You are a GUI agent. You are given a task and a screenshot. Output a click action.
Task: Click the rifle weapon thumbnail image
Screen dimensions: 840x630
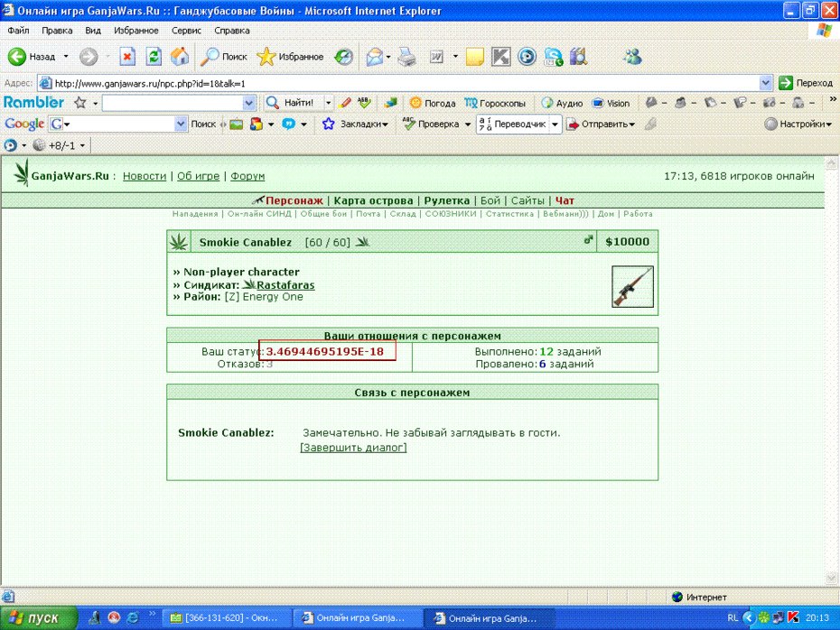(632, 286)
